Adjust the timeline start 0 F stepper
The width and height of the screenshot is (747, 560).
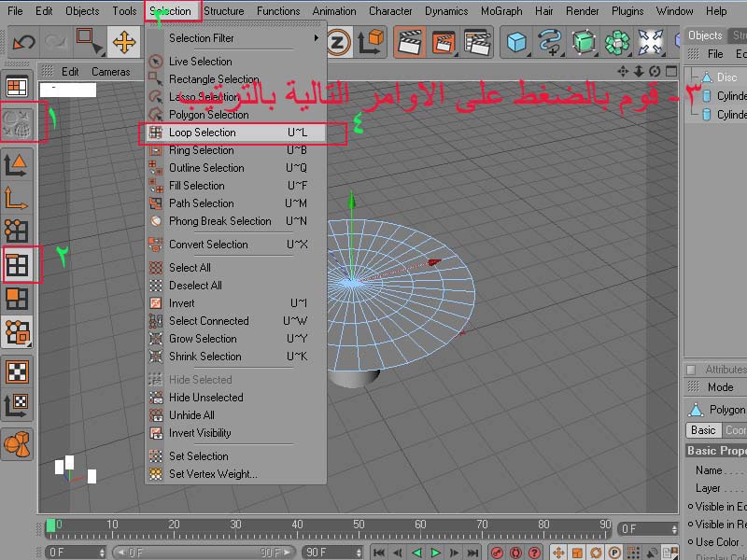(102, 553)
